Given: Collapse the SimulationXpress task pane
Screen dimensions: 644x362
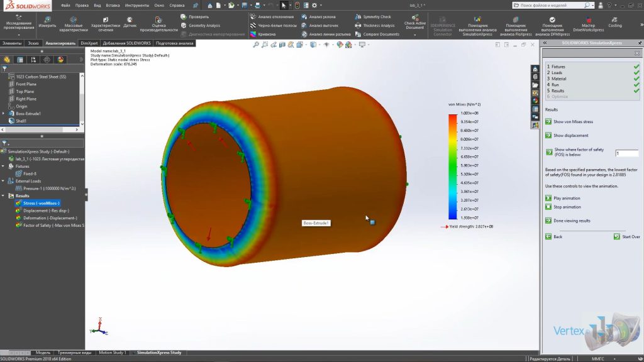Looking at the screenshot, I should click(x=545, y=43).
